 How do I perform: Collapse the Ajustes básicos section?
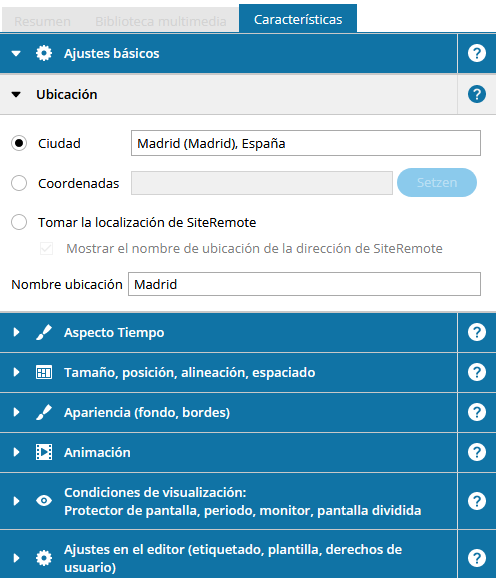tap(16, 54)
